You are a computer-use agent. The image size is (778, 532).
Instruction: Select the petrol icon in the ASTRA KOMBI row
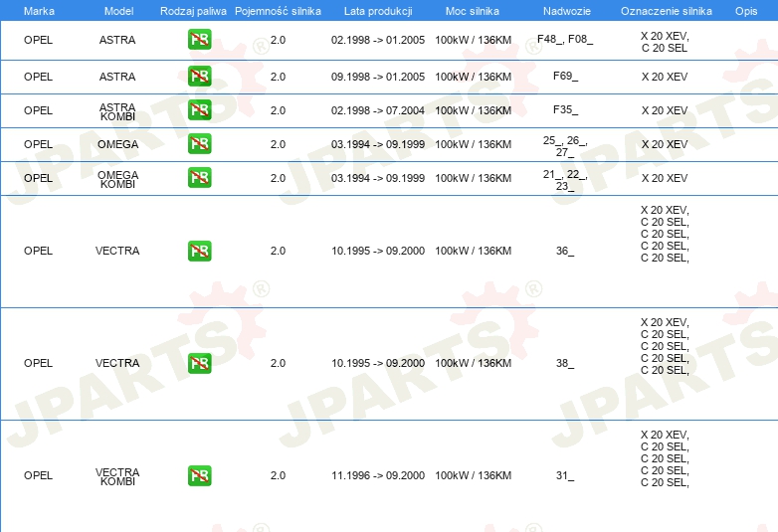199,110
